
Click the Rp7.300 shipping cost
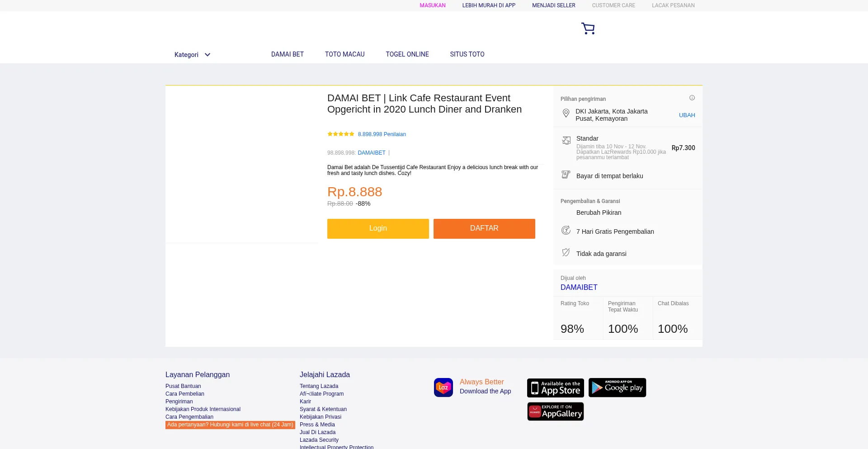point(683,148)
